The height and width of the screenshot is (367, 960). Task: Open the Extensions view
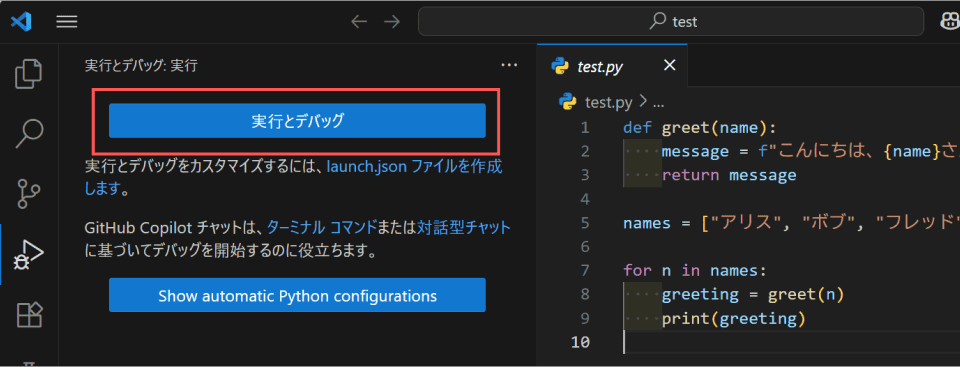pyautogui.click(x=29, y=314)
